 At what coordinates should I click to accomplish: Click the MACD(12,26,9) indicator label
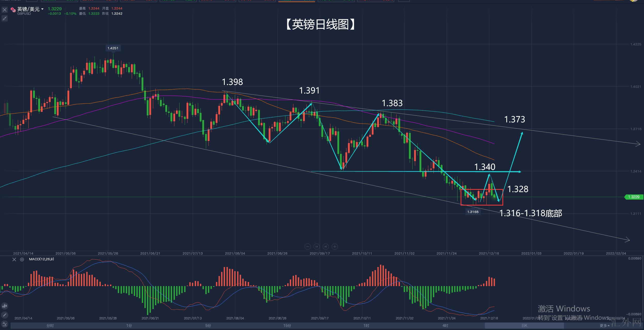(x=41, y=259)
